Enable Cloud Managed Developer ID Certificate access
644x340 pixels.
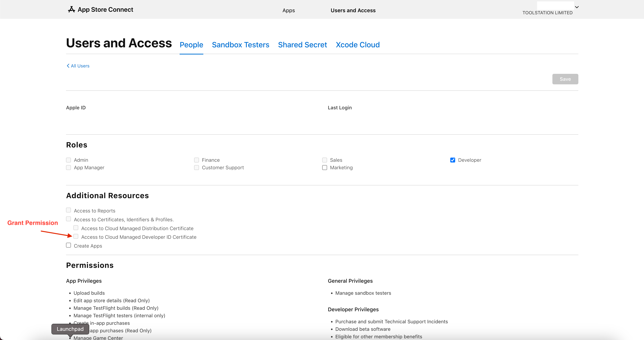76,236
